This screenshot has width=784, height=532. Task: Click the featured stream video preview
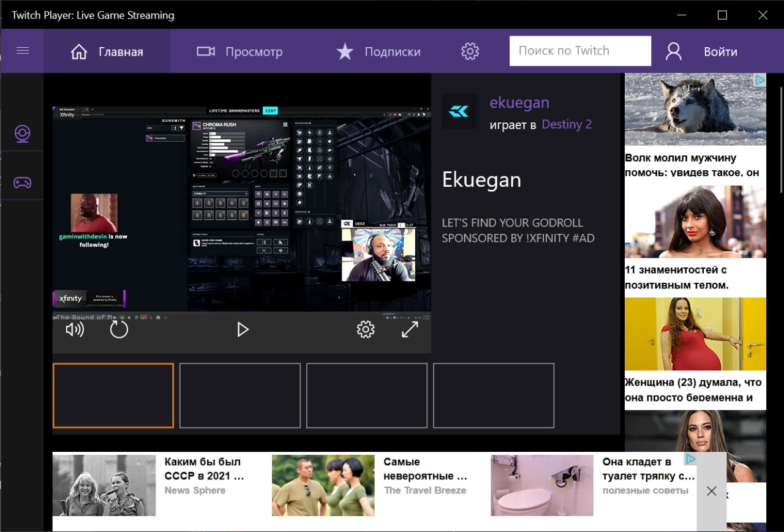click(x=242, y=208)
